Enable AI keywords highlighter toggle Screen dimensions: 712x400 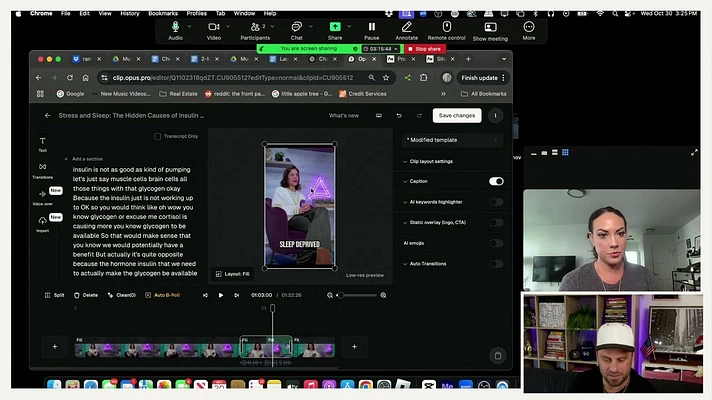coord(496,202)
